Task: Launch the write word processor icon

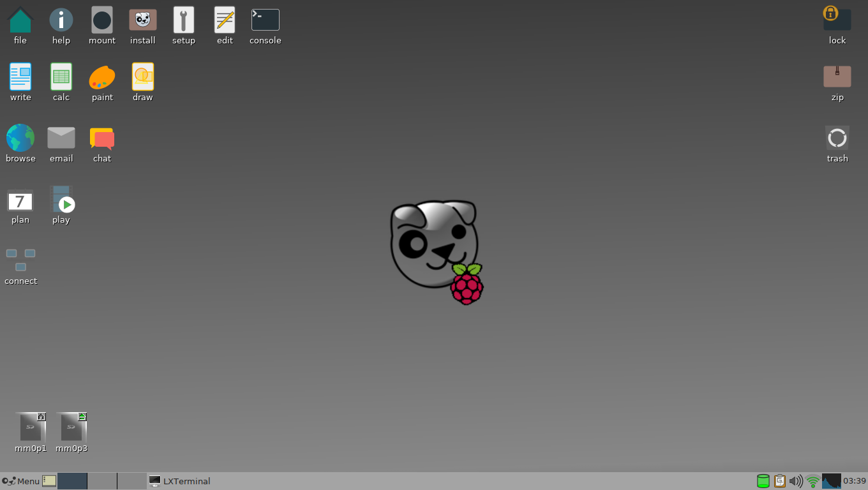Action: point(20,77)
